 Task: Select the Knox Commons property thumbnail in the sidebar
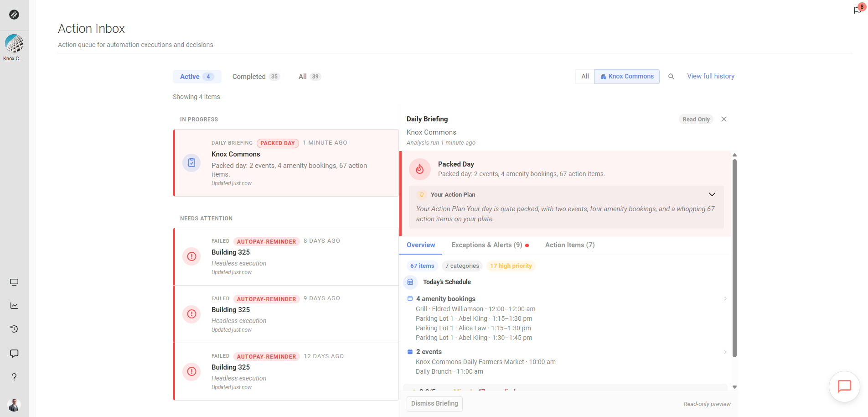tap(14, 44)
